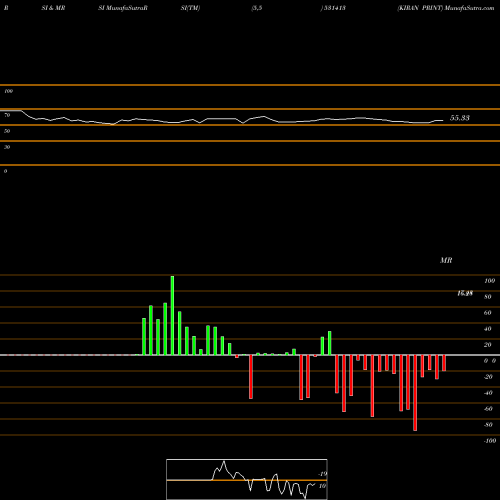The image size is (500, 500).
Task: Click the 60 label on the MR axis
Action: tap(488, 313)
